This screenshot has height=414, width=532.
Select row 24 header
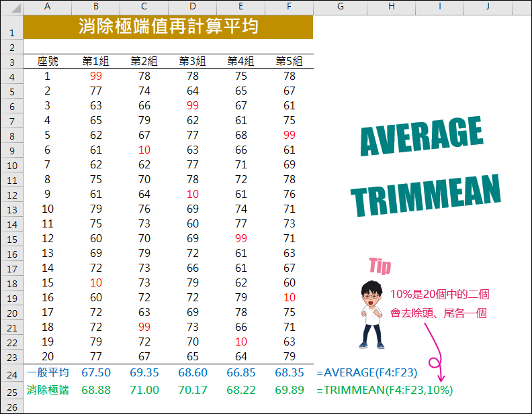click(x=12, y=373)
